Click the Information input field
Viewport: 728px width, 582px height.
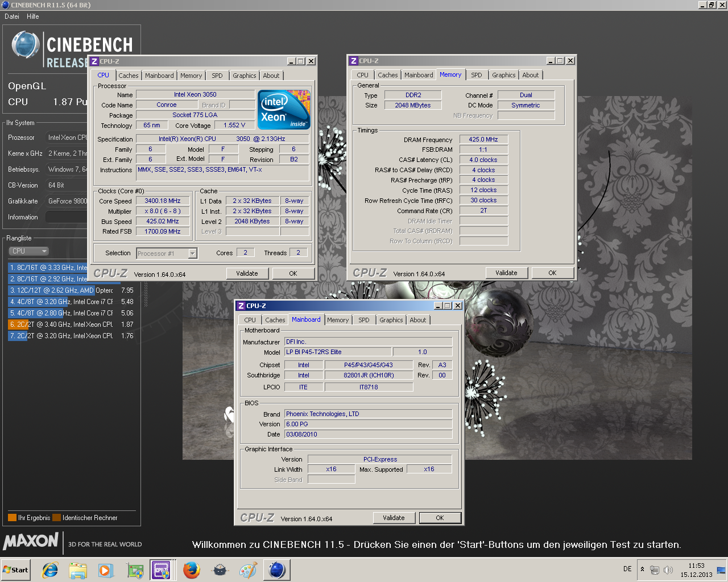[66, 217]
